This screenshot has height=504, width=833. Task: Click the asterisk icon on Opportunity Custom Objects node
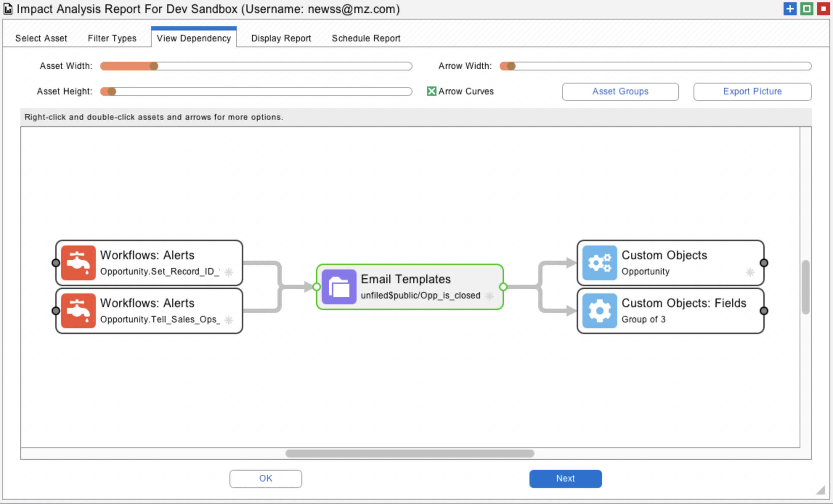750,272
